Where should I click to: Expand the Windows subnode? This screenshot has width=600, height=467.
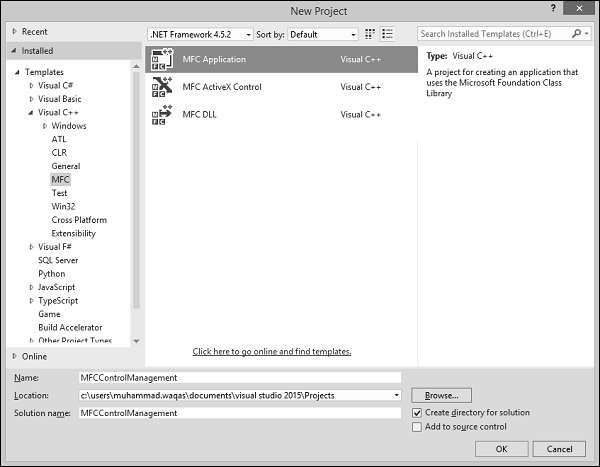tap(45, 126)
